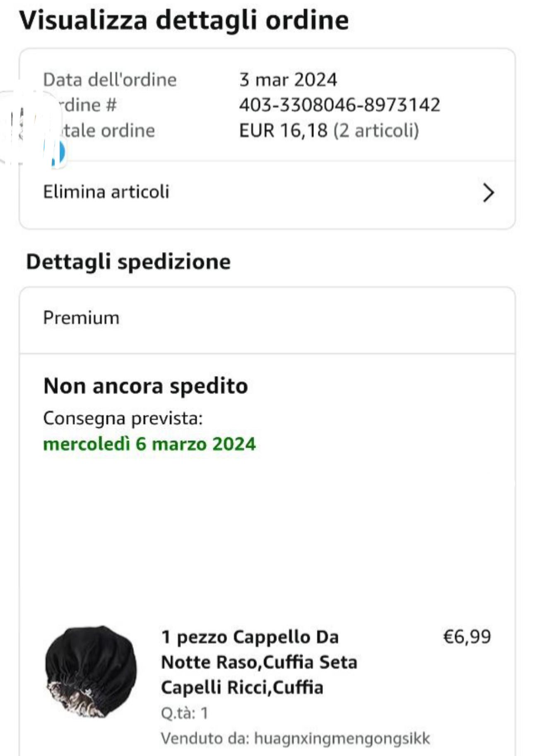The height and width of the screenshot is (756, 534).
Task: Click the Data dell'ordine label
Action: (110, 79)
